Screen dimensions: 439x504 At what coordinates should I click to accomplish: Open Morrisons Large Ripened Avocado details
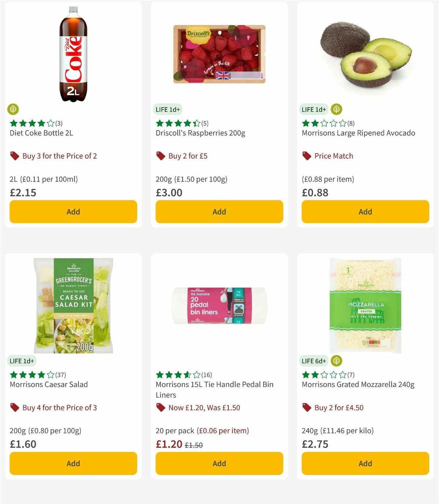coord(359,133)
